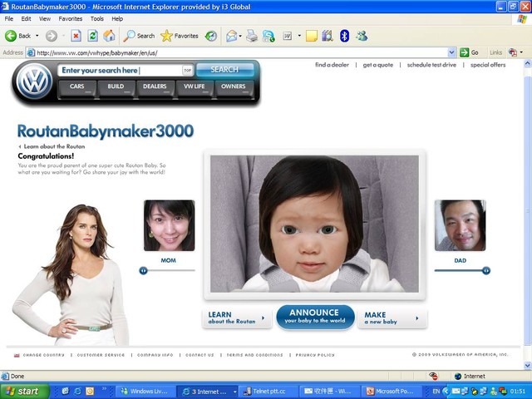The height and width of the screenshot is (399, 532).
Task: Click the DEALERS navigation tab
Action: (155, 88)
